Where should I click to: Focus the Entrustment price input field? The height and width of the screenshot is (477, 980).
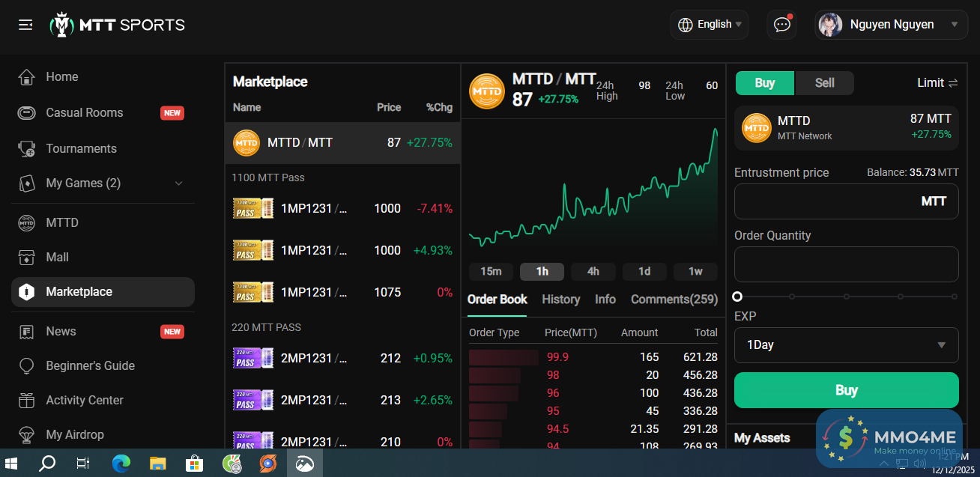tap(824, 201)
